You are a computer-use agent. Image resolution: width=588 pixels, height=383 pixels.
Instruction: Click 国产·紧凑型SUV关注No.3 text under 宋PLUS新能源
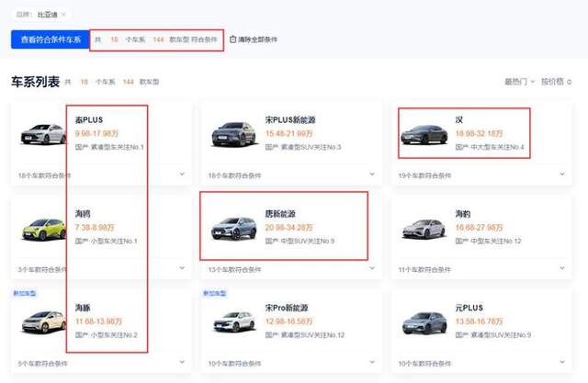(x=303, y=147)
